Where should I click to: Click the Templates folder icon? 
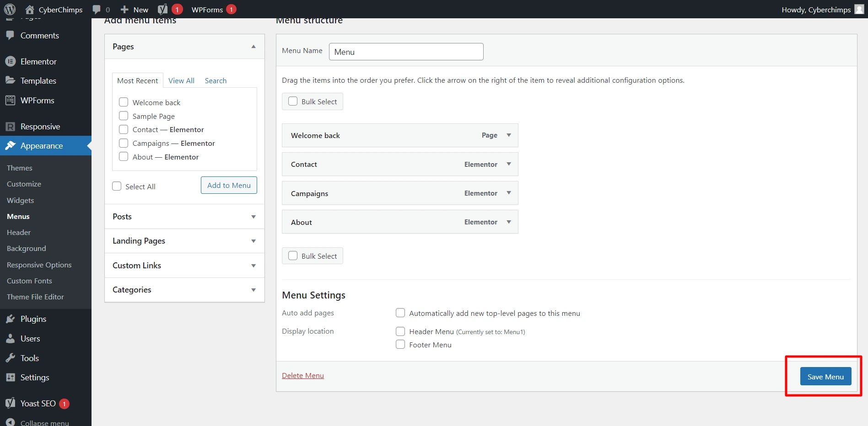tap(10, 80)
